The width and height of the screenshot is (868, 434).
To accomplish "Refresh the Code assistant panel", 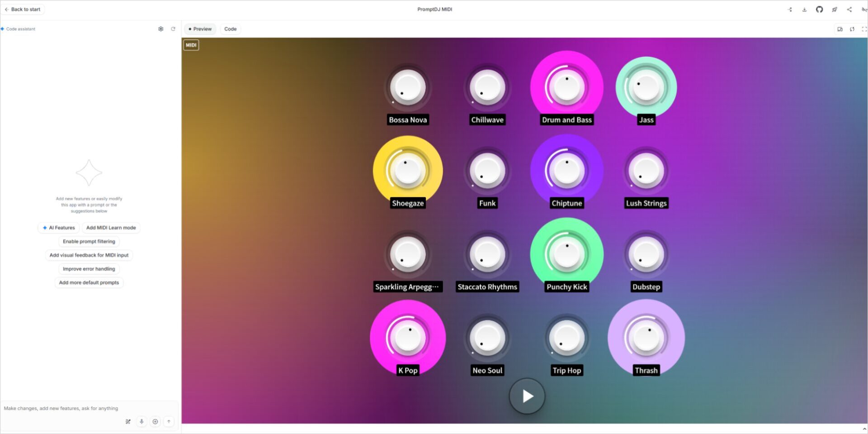I will pos(174,29).
